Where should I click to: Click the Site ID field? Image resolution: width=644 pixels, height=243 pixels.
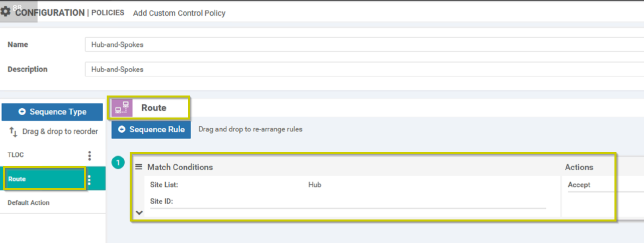coord(348,202)
